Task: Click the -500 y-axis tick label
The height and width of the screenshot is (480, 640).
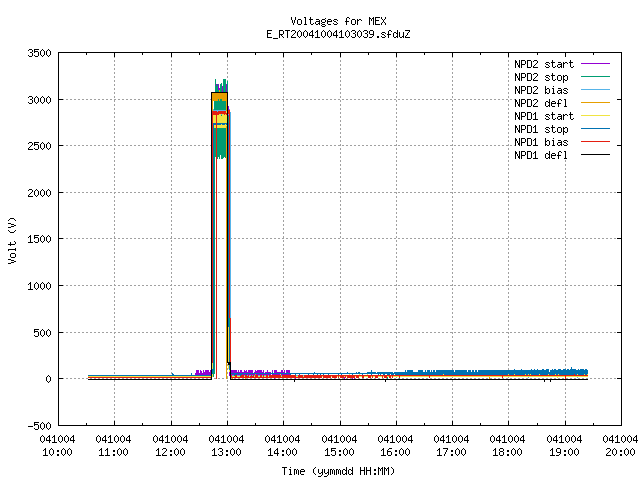Action: click(39, 426)
